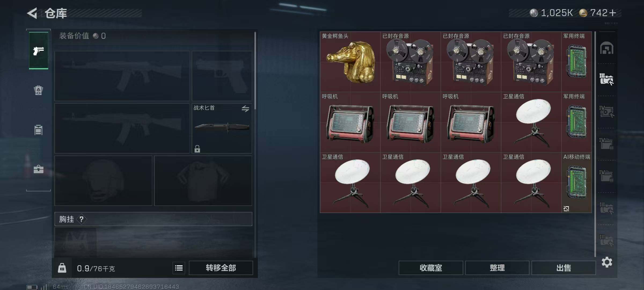The image size is (644, 290).
Task: Open the 胸挂 question mark help
Action: 82,219
